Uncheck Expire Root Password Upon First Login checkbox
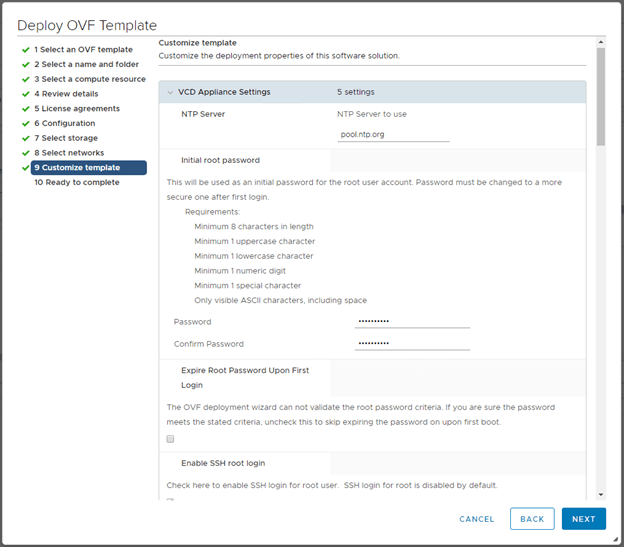This screenshot has width=624, height=547. pyautogui.click(x=170, y=439)
